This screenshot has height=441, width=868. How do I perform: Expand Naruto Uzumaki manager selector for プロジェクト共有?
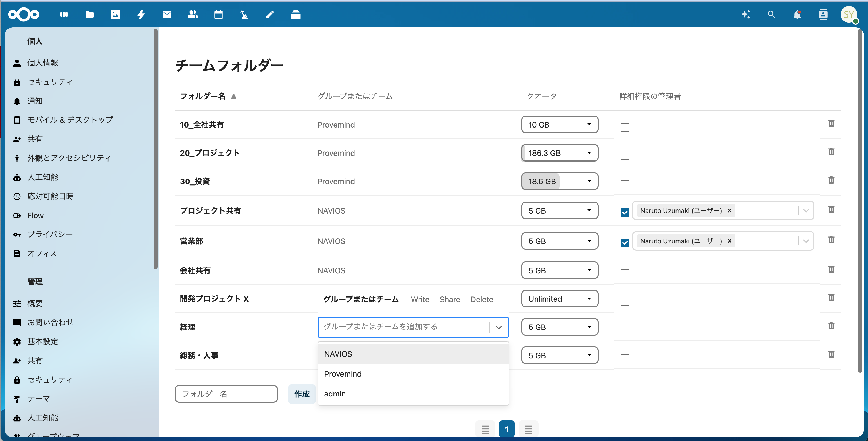coord(806,211)
